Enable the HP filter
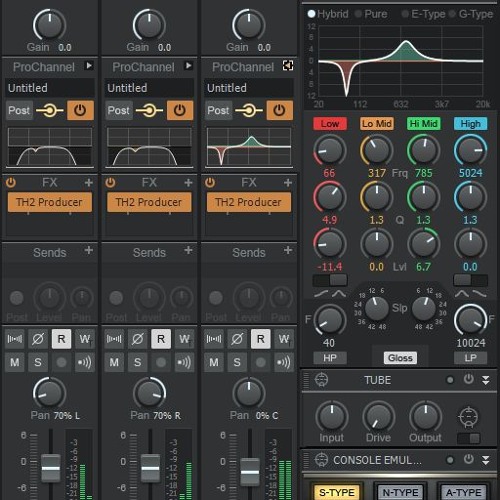The width and height of the screenshot is (500, 500). click(x=330, y=358)
